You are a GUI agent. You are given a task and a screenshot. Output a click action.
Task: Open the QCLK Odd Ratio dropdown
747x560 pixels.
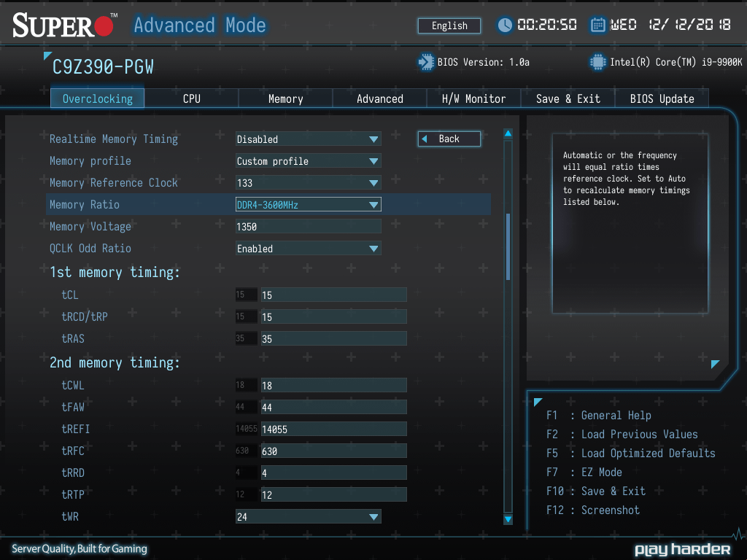[x=309, y=249]
